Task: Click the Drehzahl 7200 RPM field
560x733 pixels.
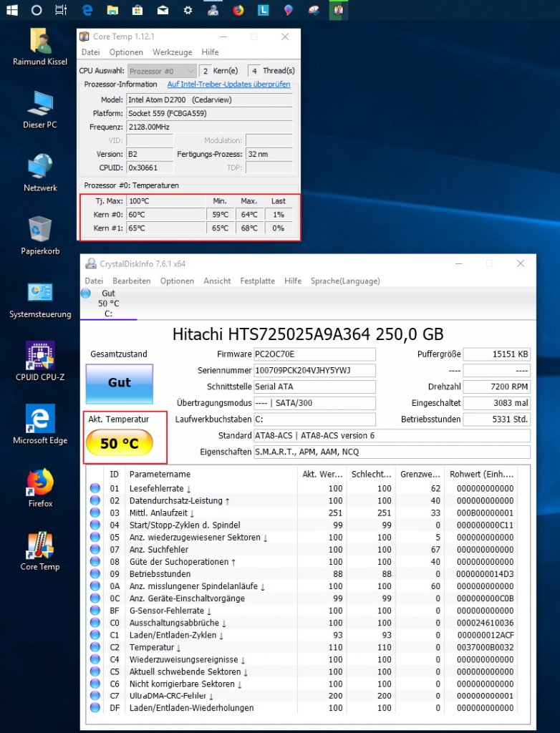Action: (x=496, y=387)
